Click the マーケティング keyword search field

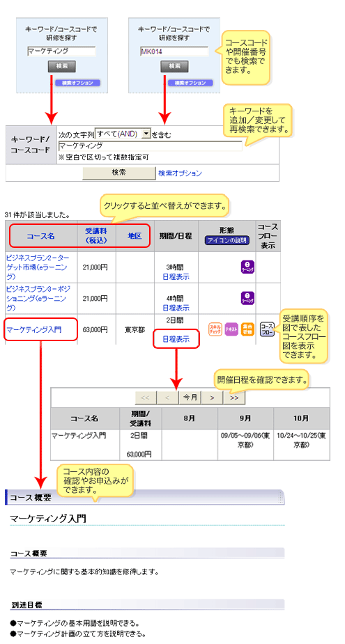coord(61,52)
